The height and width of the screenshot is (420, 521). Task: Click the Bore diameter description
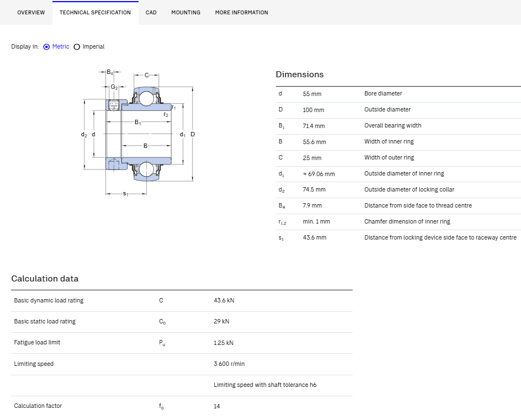pos(383,93)
